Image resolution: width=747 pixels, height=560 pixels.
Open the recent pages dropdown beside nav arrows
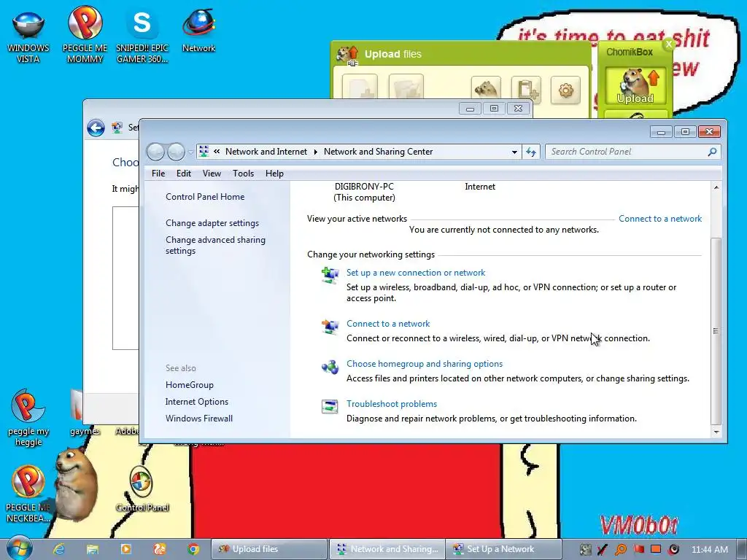point(190,152)
